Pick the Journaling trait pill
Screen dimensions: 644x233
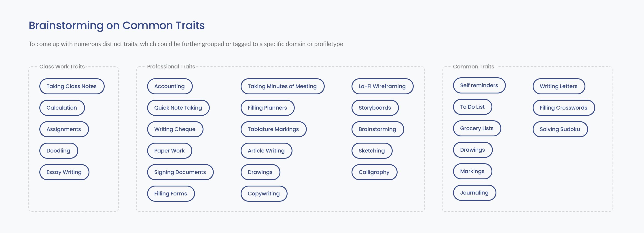(475, 193)
